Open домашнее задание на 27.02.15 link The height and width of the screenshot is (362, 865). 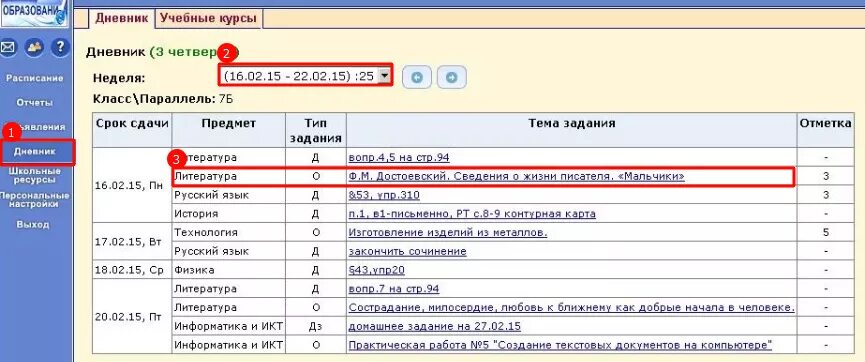pyautogui.click(x=434, y=327)
